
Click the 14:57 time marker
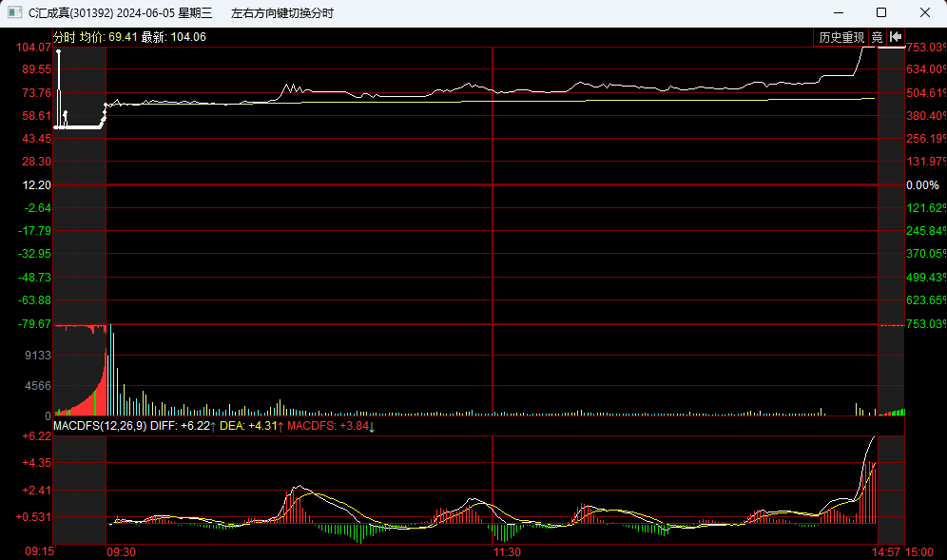pos(886,552)
